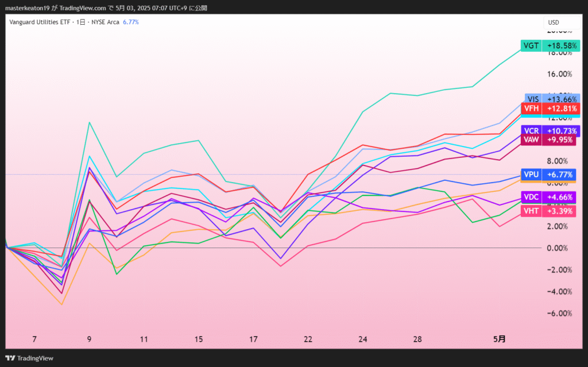Screen dimensions: 588x367
Task: Click the +10.73% price label
Action: [x=562, y=131]
